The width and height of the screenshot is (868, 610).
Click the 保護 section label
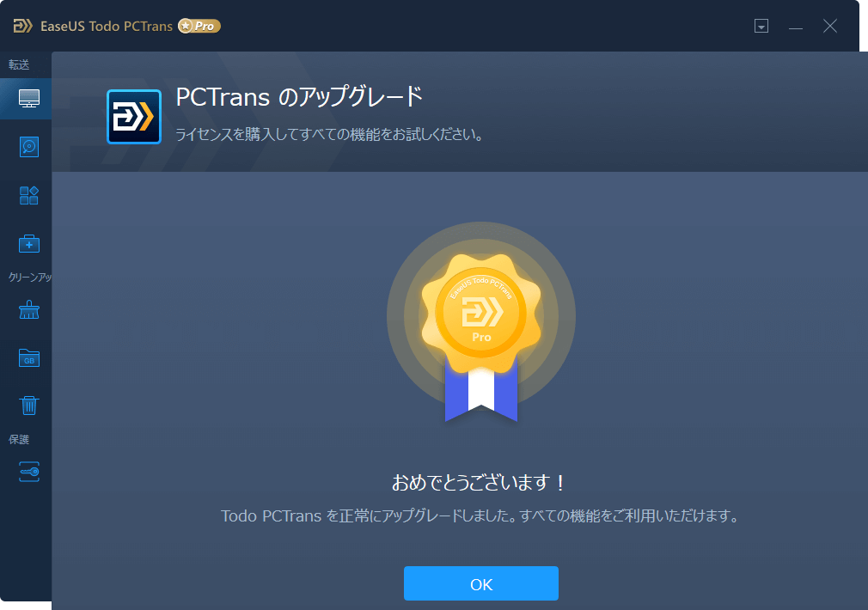pos(19,440)
